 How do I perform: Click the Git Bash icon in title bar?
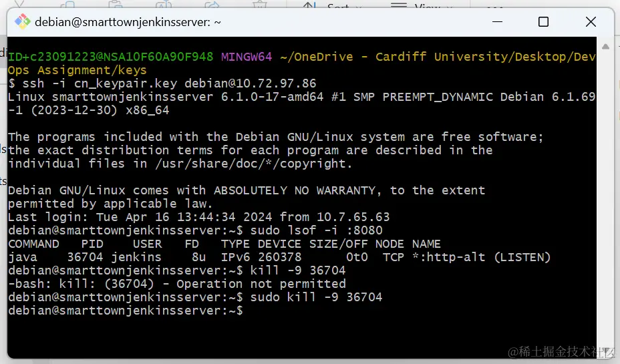(x=23, y=22)
